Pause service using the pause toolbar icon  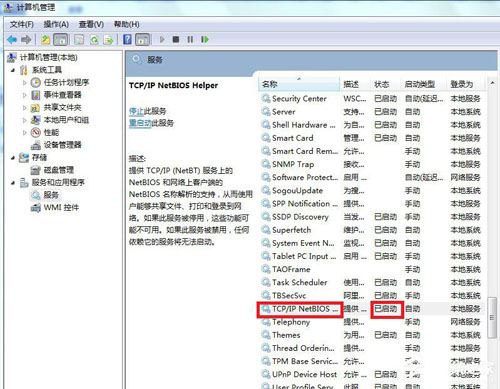point(190,39)
